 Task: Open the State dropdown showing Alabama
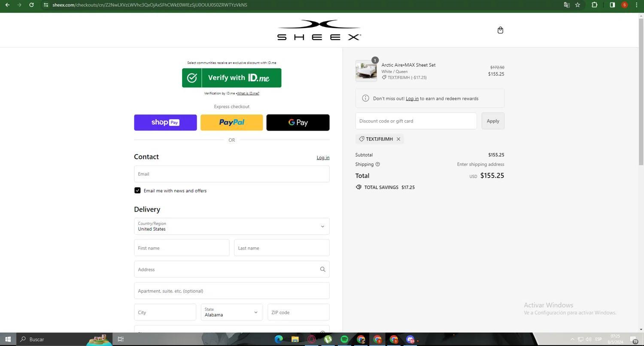tap(231, 312)
